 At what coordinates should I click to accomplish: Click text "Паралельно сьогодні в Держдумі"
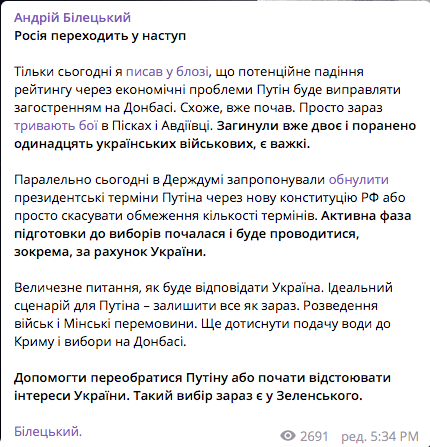(119, 180)
